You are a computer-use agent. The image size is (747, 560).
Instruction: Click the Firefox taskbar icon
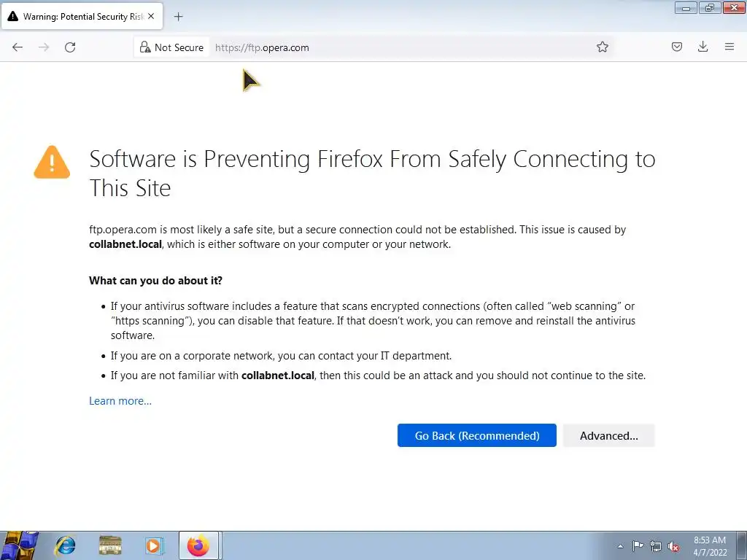point(198,545)
